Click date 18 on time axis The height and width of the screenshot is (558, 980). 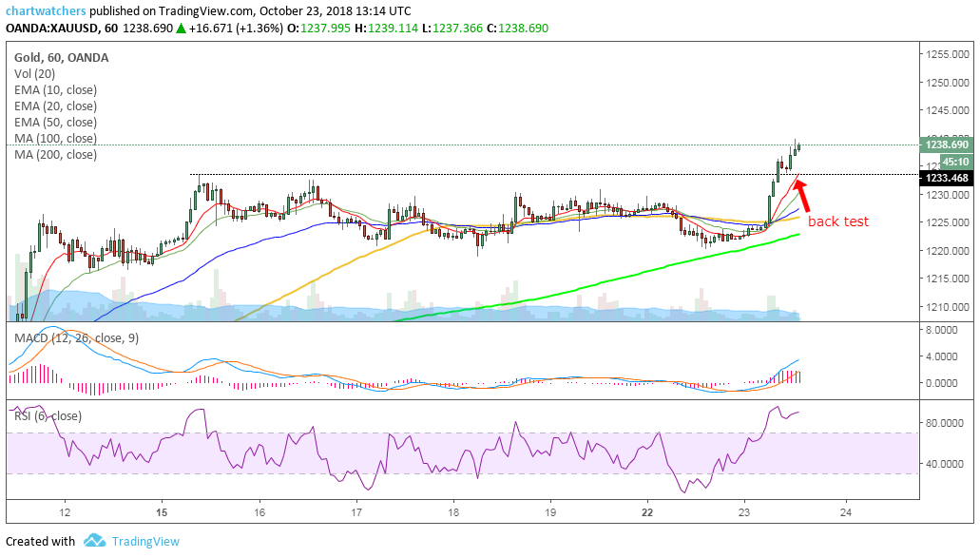453,512
